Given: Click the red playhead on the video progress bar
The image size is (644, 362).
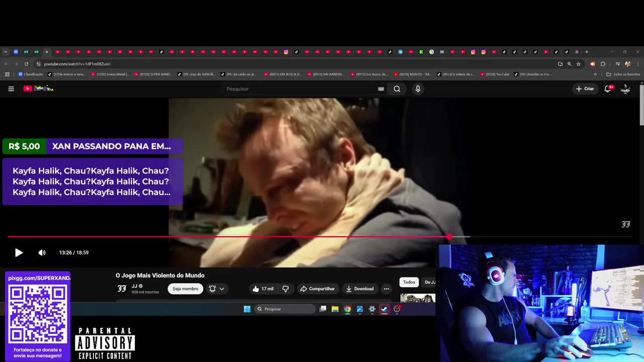Looking at the screenshot, I should coord(449,237).
